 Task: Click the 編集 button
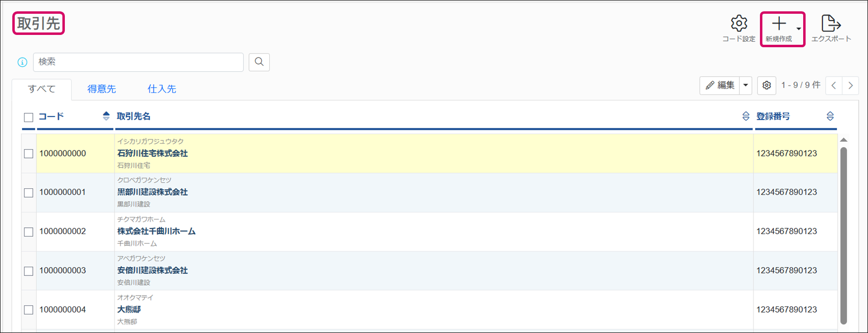coord(720,86)
